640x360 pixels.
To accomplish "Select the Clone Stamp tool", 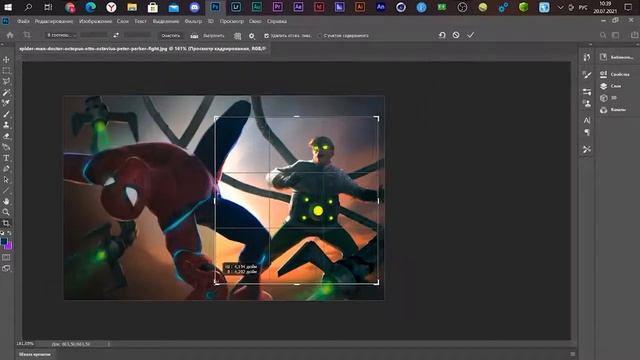I will (6, 125).
